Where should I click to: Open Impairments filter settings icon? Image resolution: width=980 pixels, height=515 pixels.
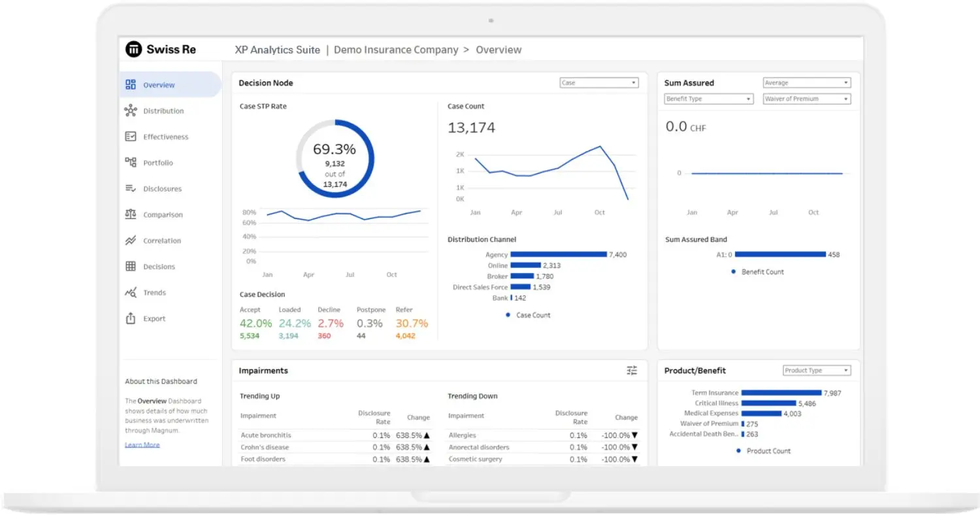[x=632, y=371]
